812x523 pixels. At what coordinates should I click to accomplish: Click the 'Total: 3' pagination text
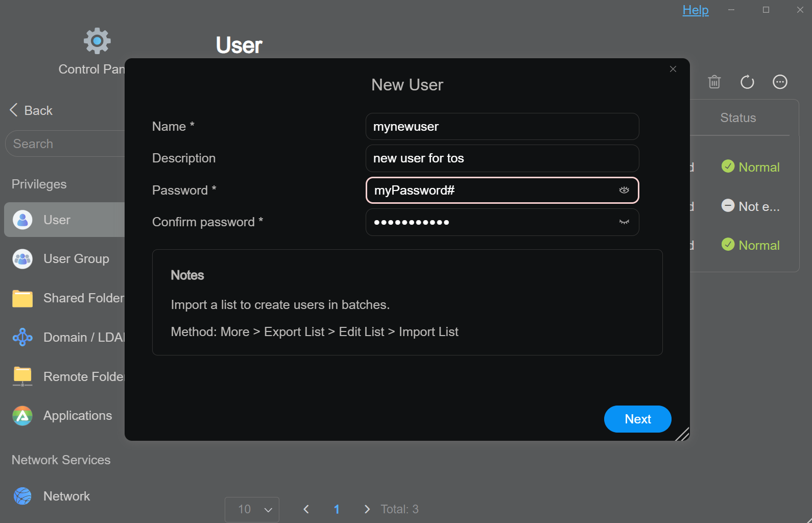tap(399, 509)
